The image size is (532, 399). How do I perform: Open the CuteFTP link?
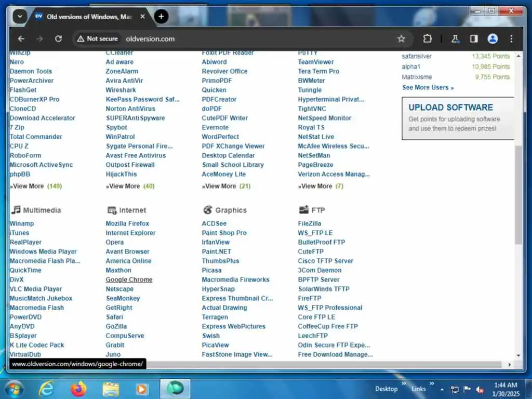pyautogui.click(x=311, y=252)
